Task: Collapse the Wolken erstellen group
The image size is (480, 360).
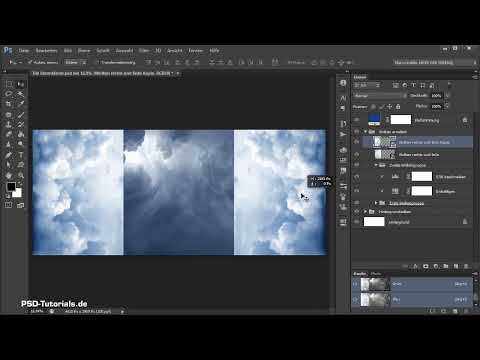Action: click(x=366, y=132)
